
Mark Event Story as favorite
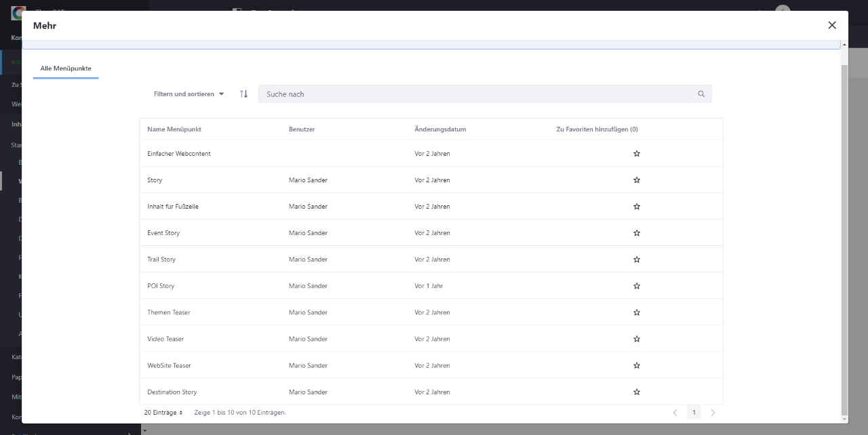point(636,233)
